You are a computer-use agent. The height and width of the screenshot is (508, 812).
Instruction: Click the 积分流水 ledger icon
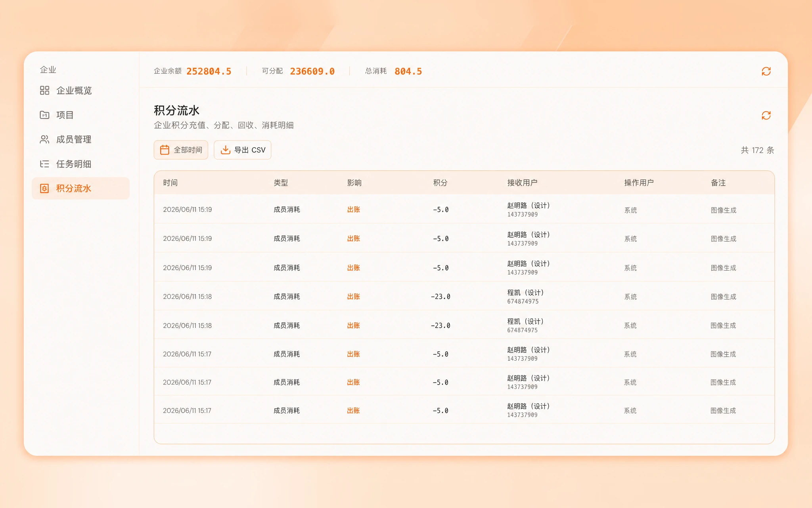pos(44,189)
